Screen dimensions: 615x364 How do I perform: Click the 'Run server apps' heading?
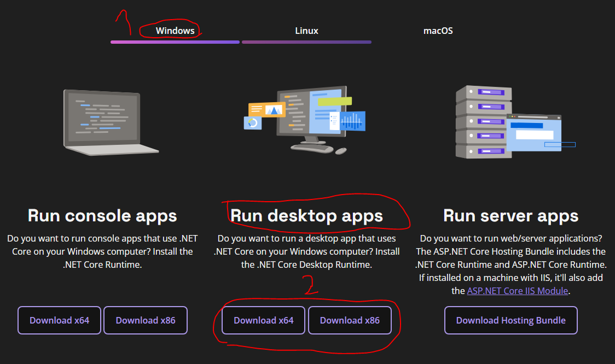coord(510,216)
